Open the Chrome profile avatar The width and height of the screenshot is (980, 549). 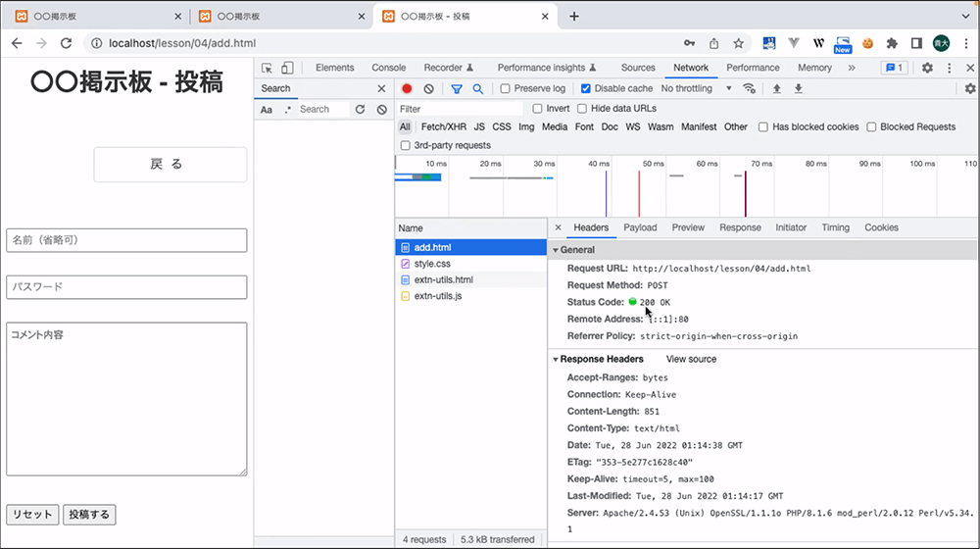tap(941, 43)
